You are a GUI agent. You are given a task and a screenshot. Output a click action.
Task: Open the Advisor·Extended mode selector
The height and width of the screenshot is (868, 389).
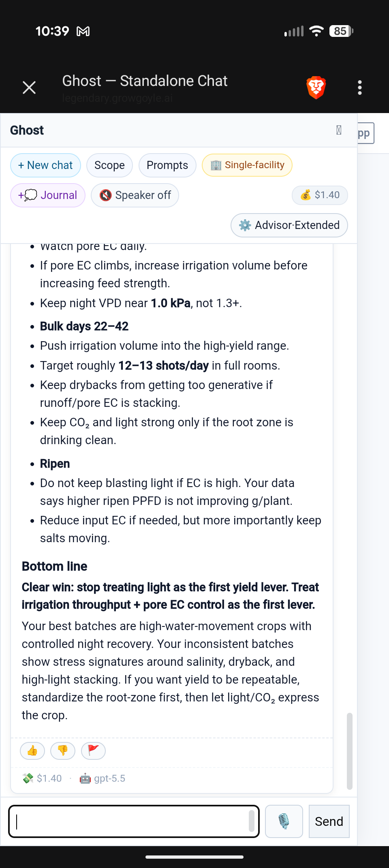coord(289,225)
